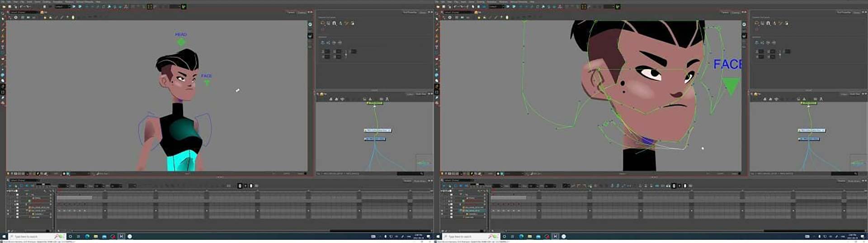Click the green FACE controller triangle in left Camera view
Viewport: 868px width, 243px height.
[207, 83]
